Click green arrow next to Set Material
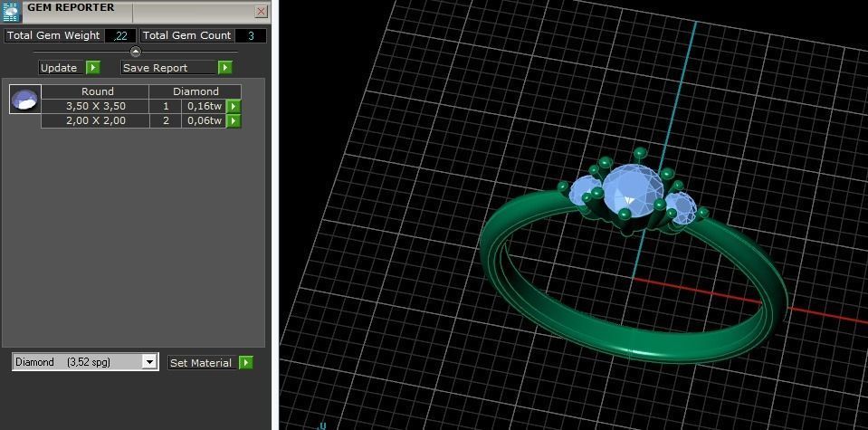Image resolution: width=868 pixels, height=430 pixels. coord(246,362)
